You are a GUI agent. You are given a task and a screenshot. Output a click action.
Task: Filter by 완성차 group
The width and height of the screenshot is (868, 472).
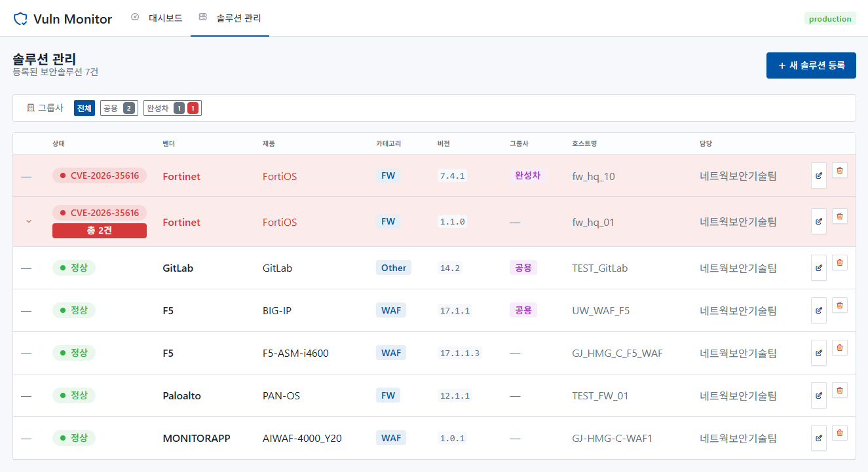pos(172,108)
